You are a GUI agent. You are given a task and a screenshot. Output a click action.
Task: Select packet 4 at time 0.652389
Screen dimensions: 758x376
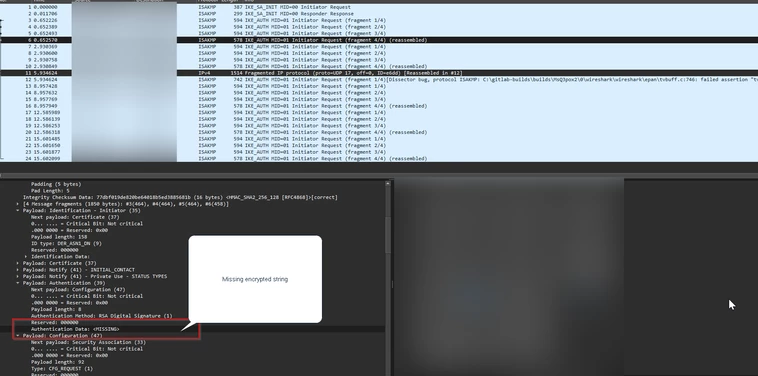click(379, 27)
